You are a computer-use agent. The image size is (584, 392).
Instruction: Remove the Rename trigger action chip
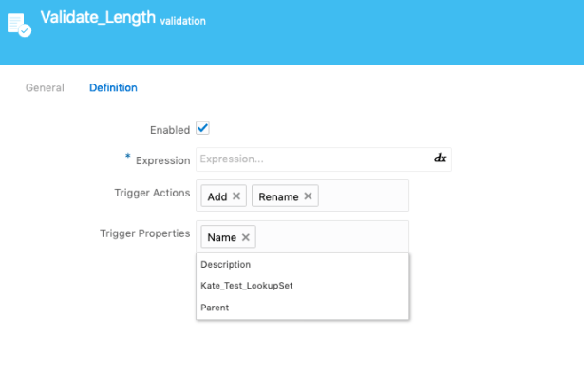point(308,196)
